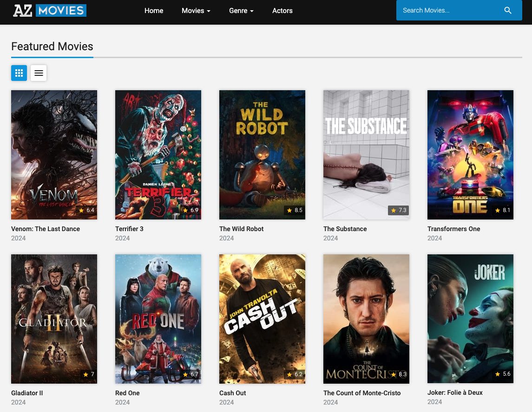532x412 pixels.
Task: Open the Actors page
Action: point(282,11)
